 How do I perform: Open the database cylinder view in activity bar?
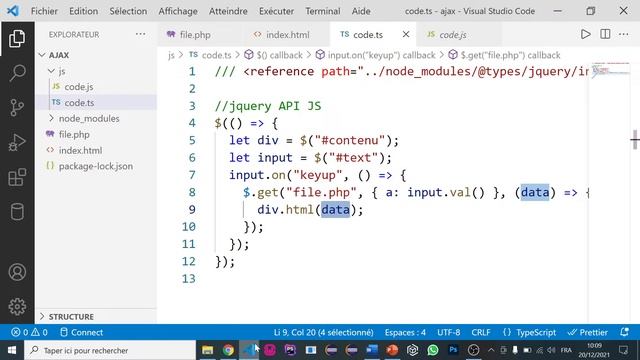(17, 212)
